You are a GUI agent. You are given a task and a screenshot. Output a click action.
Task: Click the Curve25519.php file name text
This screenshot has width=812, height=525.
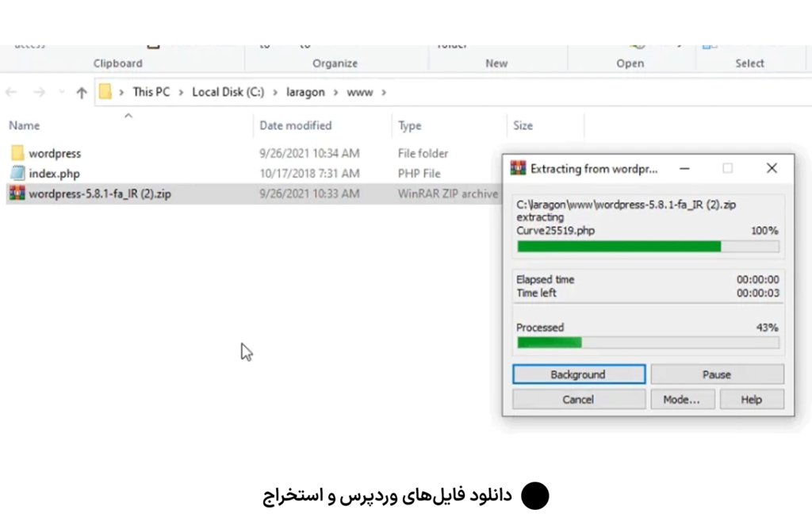click(555, 231)
